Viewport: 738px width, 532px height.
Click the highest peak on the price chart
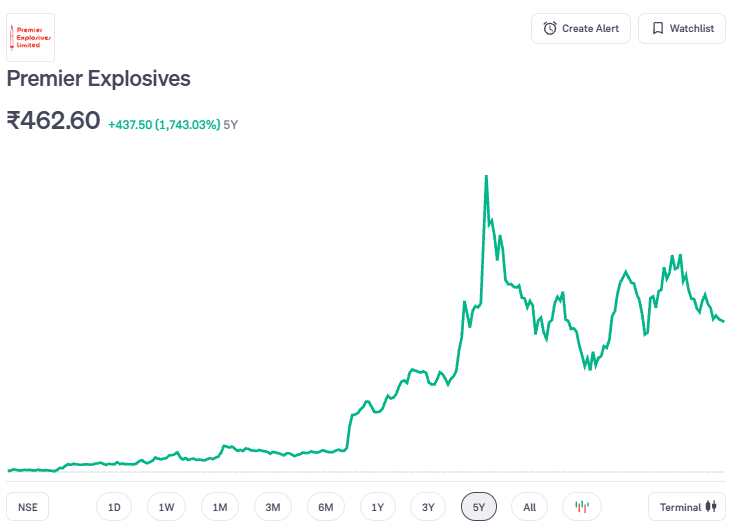486,177
